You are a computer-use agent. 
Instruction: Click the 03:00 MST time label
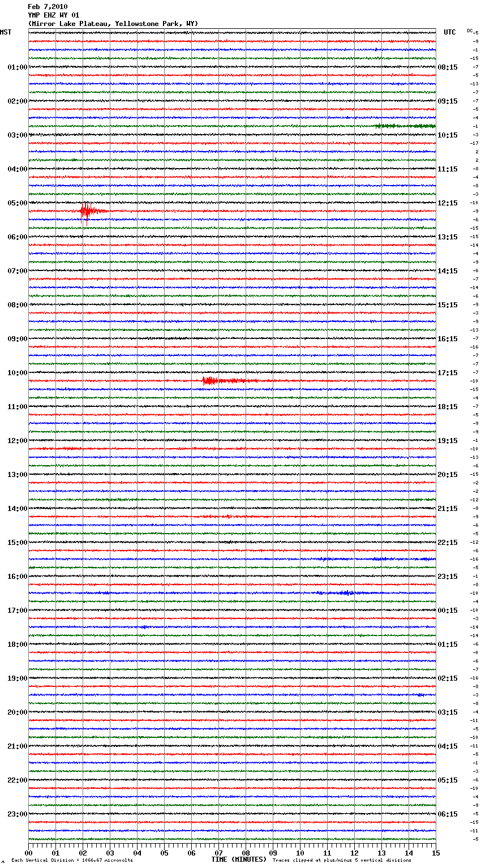point(18,135)
